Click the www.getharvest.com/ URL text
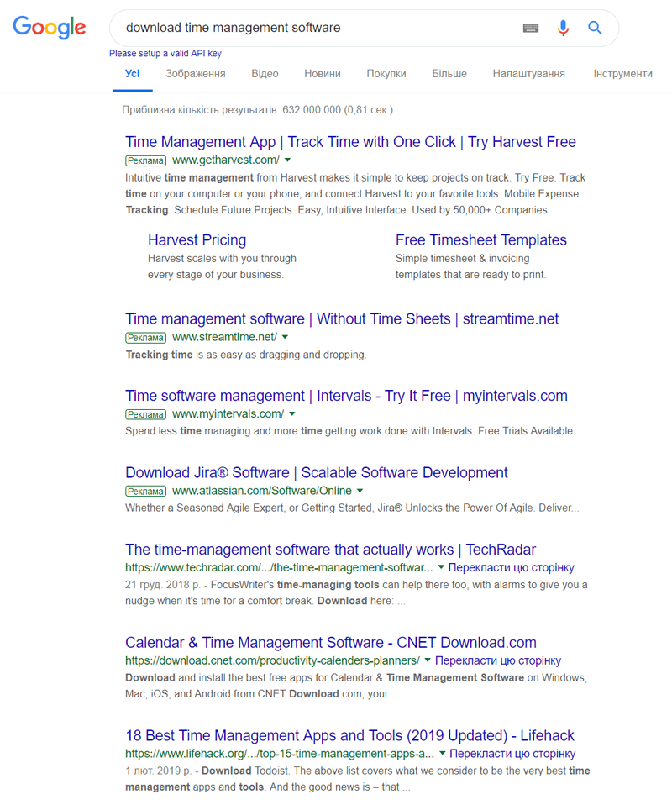Viewport: 672px width, 805px height. (226, 160)
